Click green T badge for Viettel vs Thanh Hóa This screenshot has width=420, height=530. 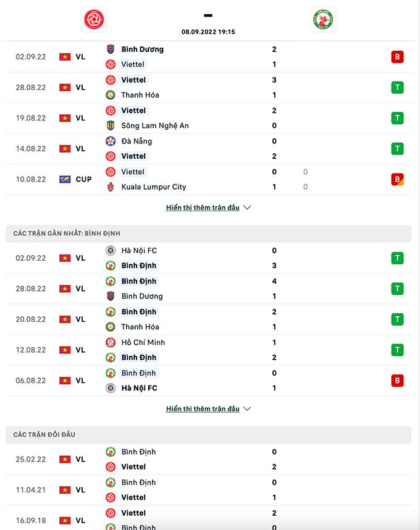click(397, 87)
